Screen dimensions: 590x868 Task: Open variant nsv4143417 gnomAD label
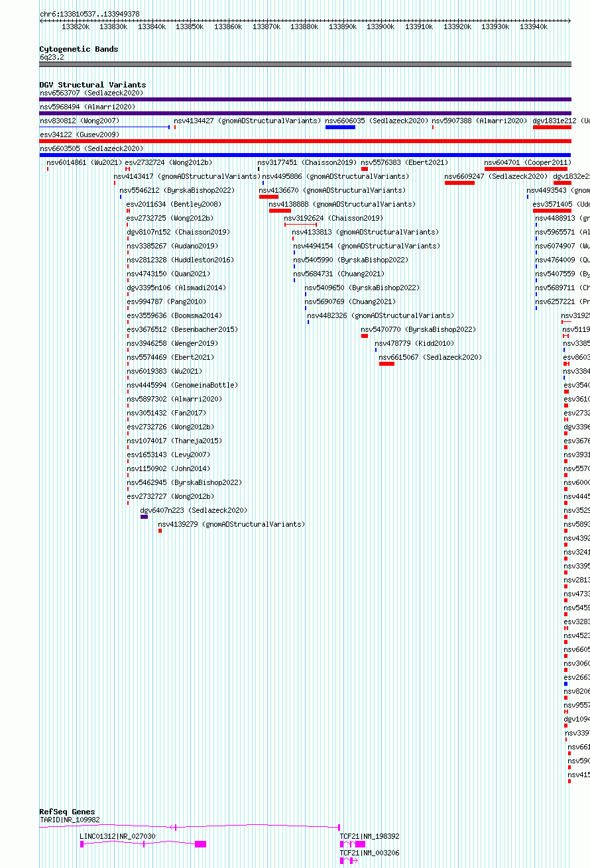pos(187,176)
